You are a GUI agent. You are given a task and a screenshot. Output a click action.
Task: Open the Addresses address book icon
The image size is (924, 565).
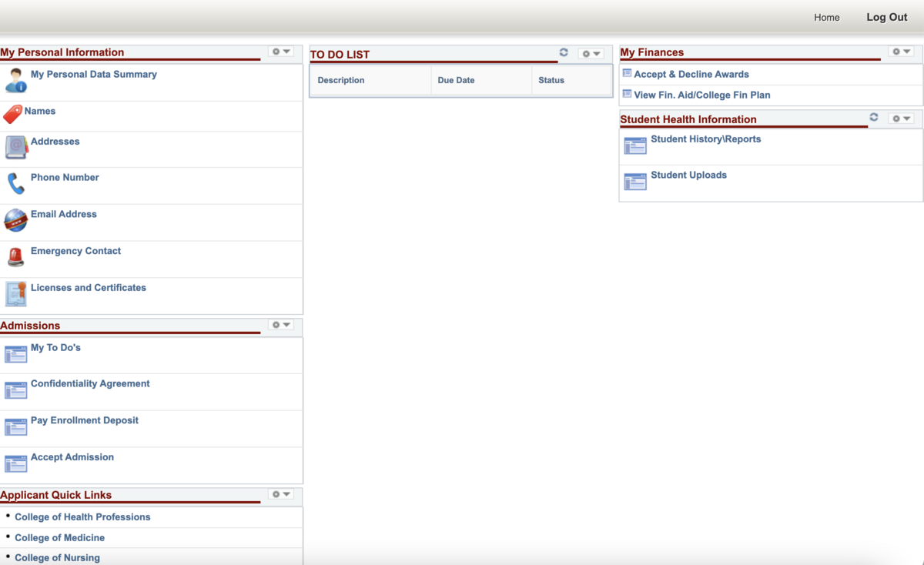(x=15, y=147)
